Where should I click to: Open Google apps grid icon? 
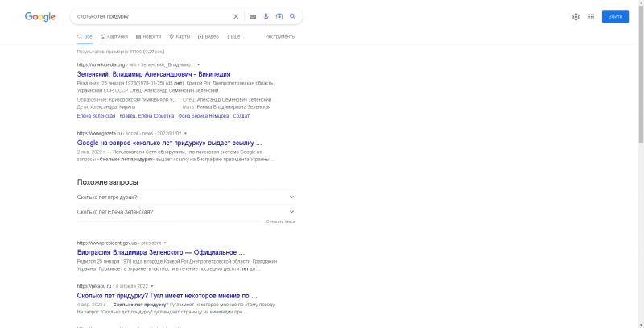[x=591, y=17]
